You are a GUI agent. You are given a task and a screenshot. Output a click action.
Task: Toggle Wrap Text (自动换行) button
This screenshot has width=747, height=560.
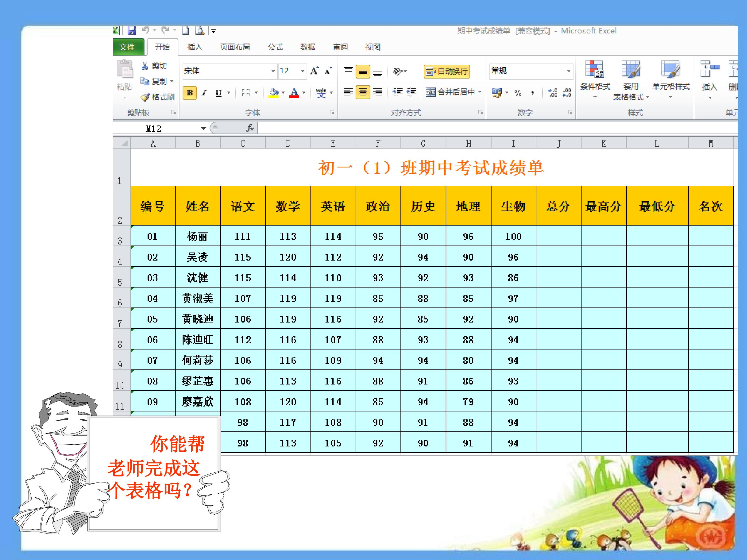(x=447, y=71)
